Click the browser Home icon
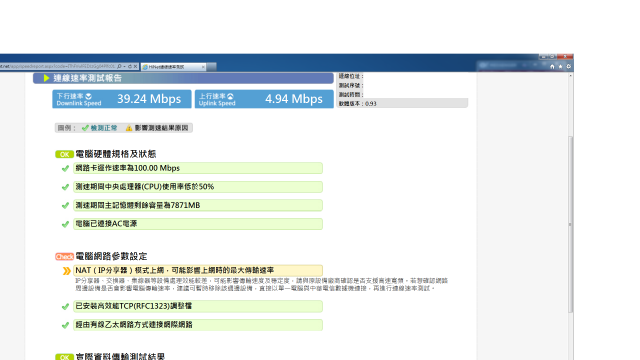Image resolution: width=640 pixels, height=360 pixels. pos(552,67)
